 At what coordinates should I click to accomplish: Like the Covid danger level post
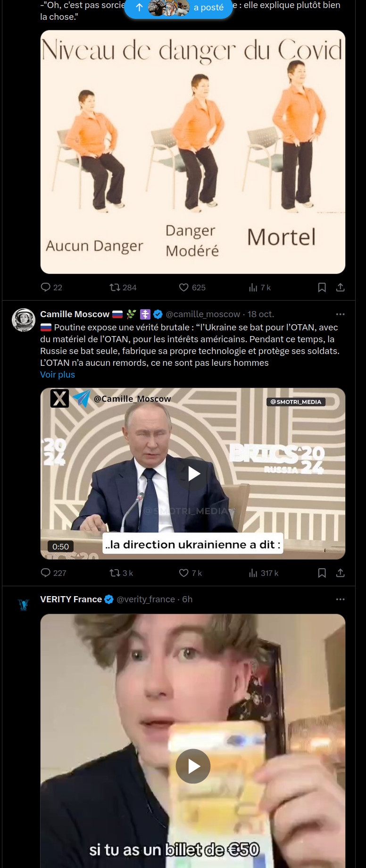184,287
